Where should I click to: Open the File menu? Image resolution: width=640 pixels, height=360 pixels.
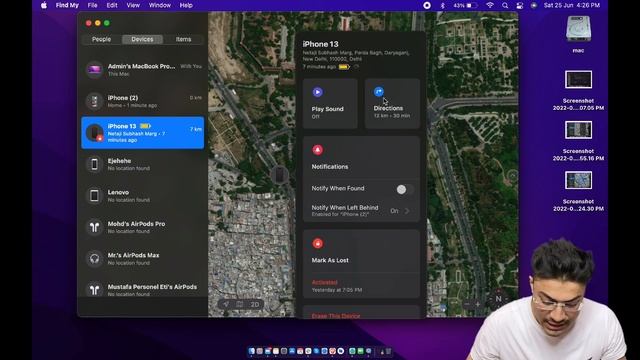pyautogui.click(x=93, y=5)
